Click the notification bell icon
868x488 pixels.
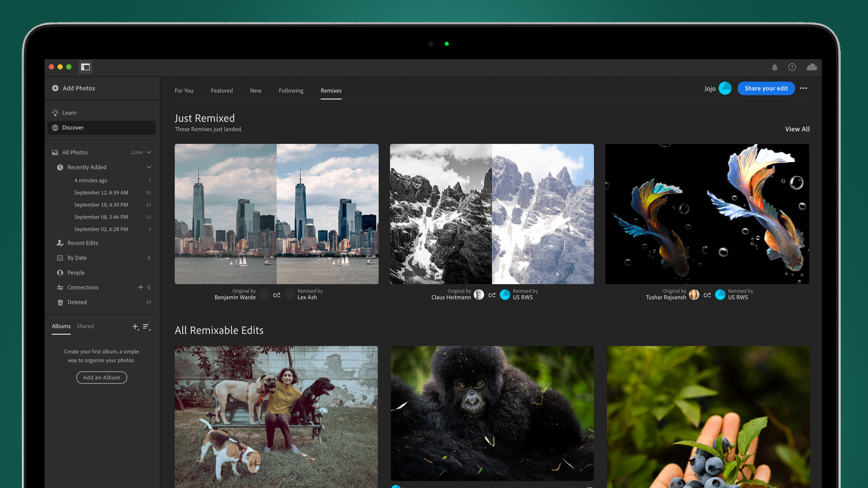tap(774, 67)
